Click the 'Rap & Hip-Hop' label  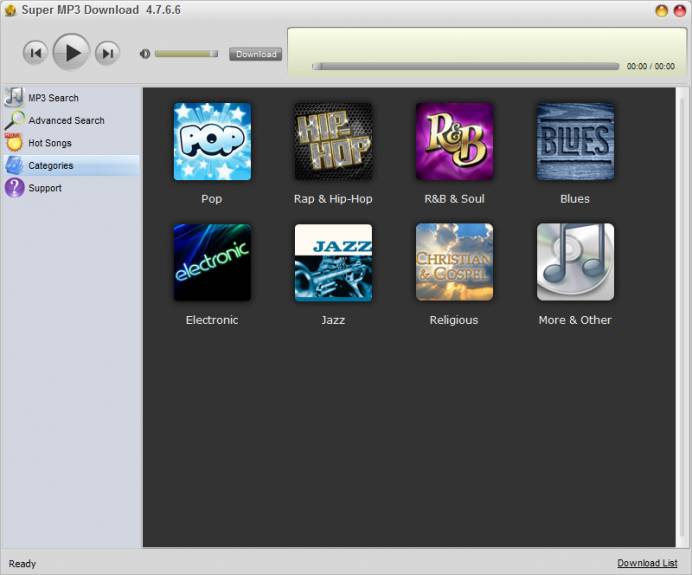(333, 199)
